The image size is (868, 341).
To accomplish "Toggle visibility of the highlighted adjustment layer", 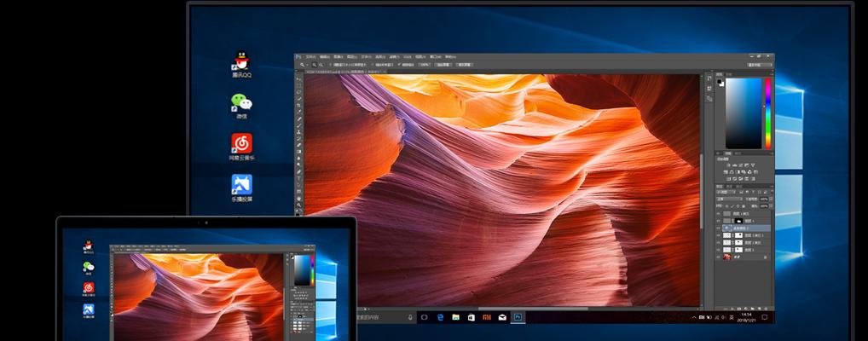I will pos(719,228).
